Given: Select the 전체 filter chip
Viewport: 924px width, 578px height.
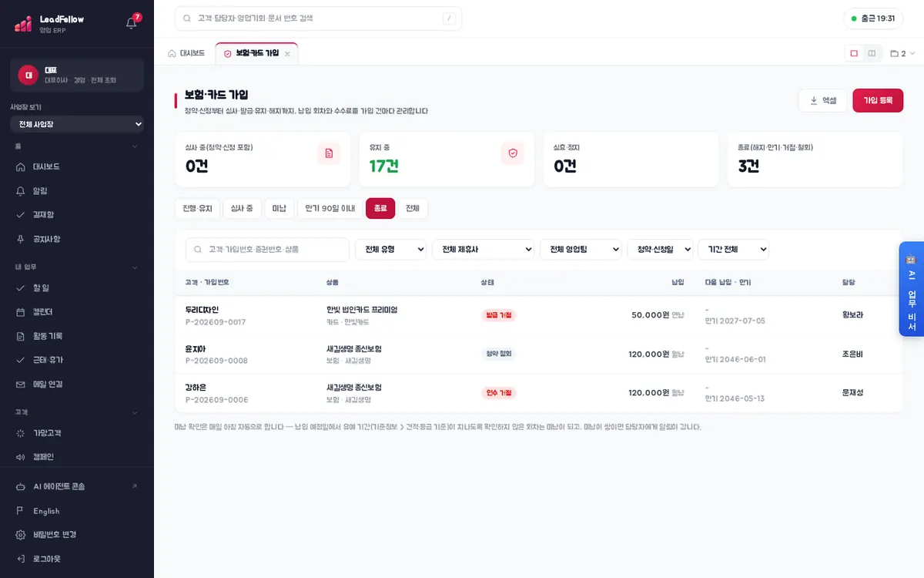Looking at the screenshot, I should tap(413, 208).
